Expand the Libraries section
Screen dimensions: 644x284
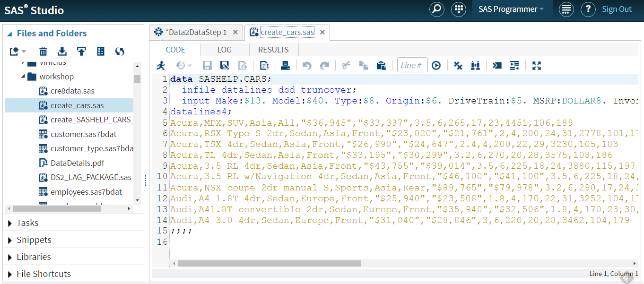coord(34,257)
